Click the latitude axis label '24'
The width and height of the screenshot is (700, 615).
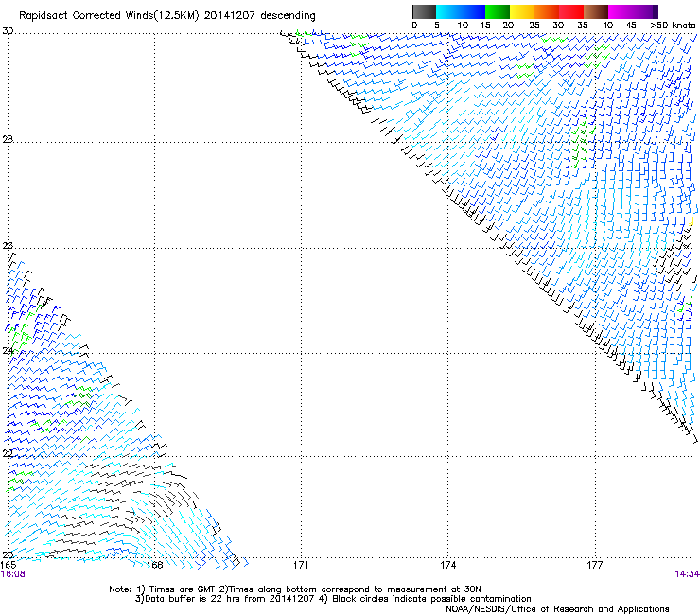[x=8, y=351]
